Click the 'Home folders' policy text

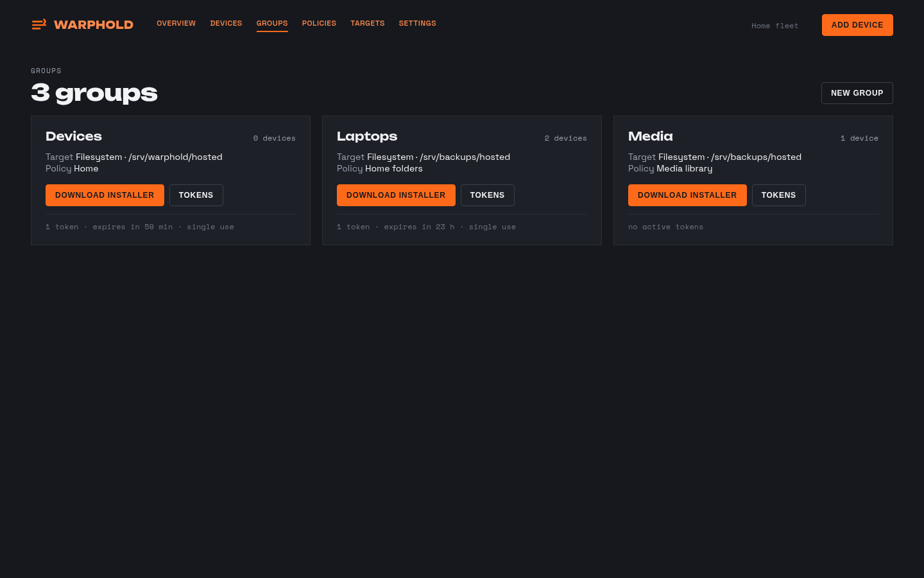pos(394,168)
